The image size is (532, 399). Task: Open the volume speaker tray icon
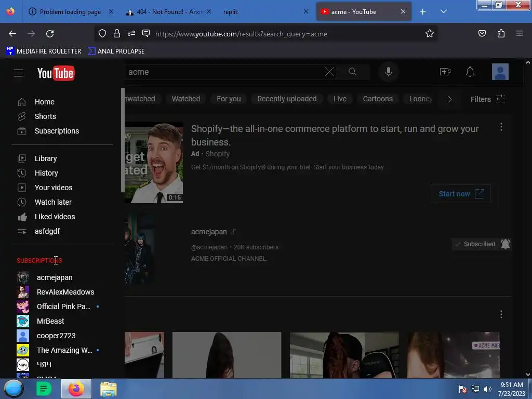(488, 389)
